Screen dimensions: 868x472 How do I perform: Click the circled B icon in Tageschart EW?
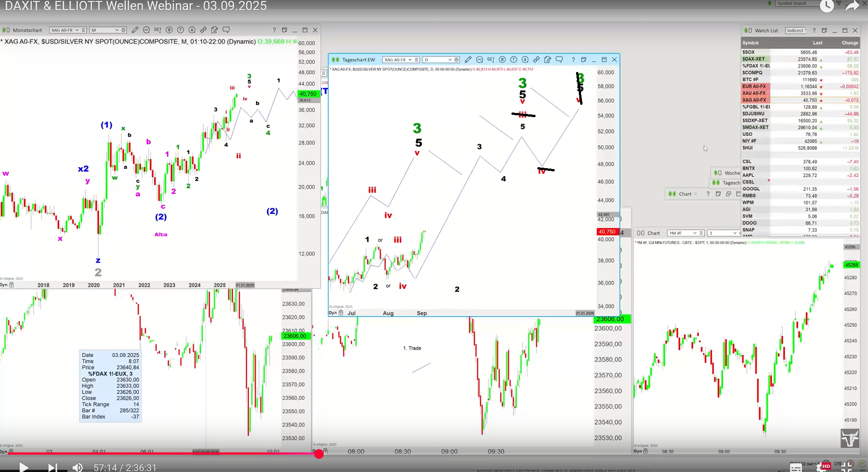click(502, 60)
